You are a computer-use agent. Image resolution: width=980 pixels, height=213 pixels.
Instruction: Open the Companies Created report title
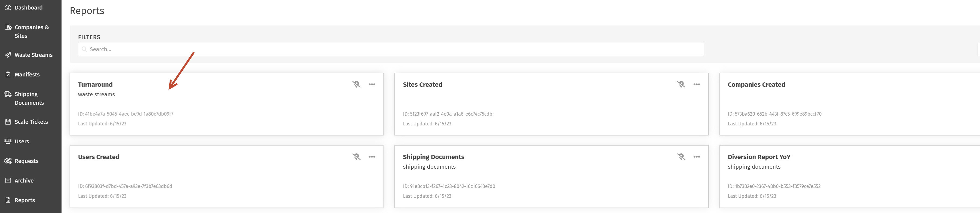[x=756, y=84]
